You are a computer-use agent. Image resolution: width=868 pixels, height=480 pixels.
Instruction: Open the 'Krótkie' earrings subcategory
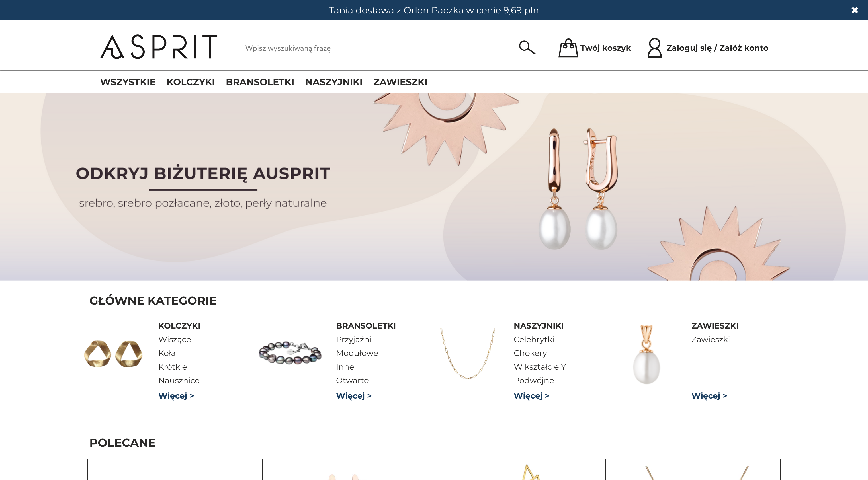[173, 367]
